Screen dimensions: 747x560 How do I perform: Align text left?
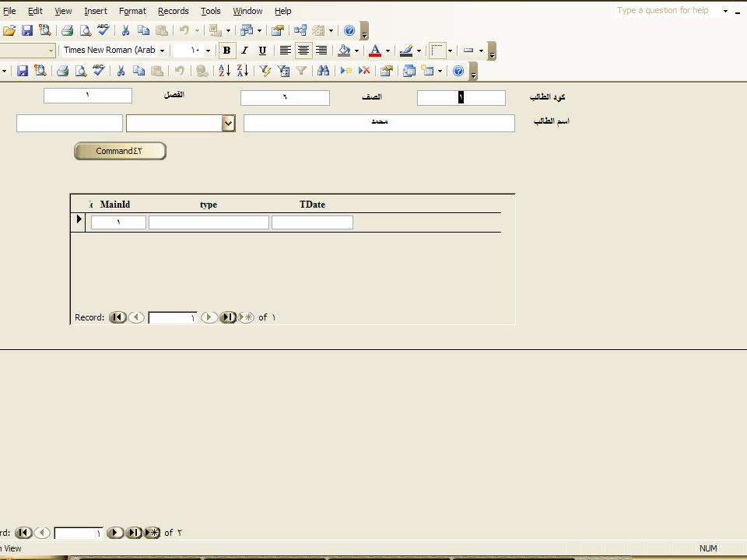(x=285, y=51)
